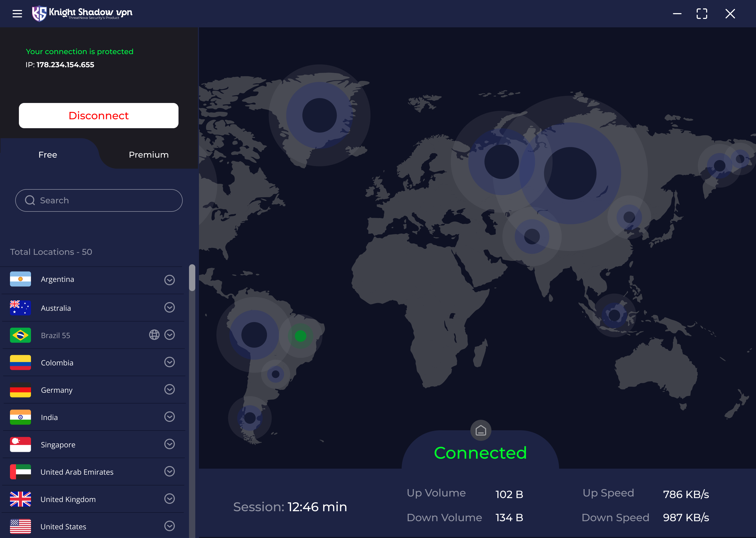Click the IP address 178.234.154.655
The width and height of the screenshot is (756, 538).
[65, 65]
